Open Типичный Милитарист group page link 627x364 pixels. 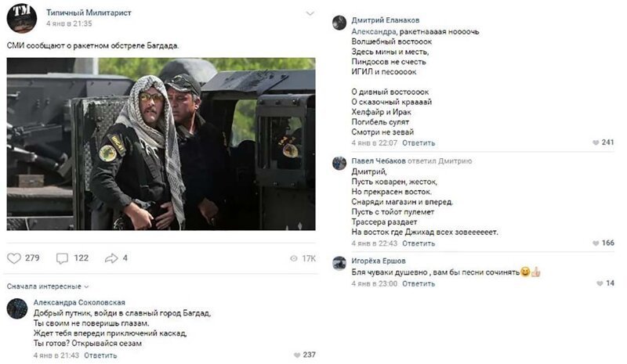(x=89, y=13)
